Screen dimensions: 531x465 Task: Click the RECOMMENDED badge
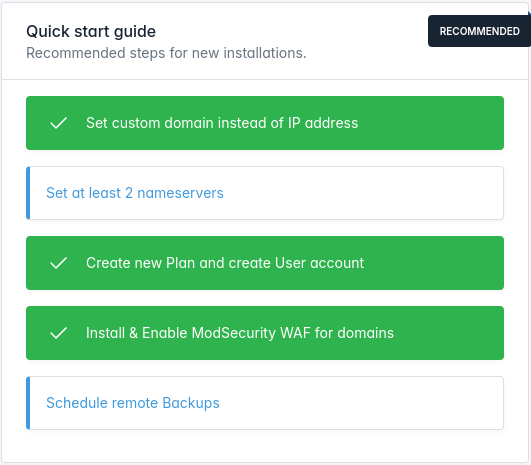coord(479,31)
